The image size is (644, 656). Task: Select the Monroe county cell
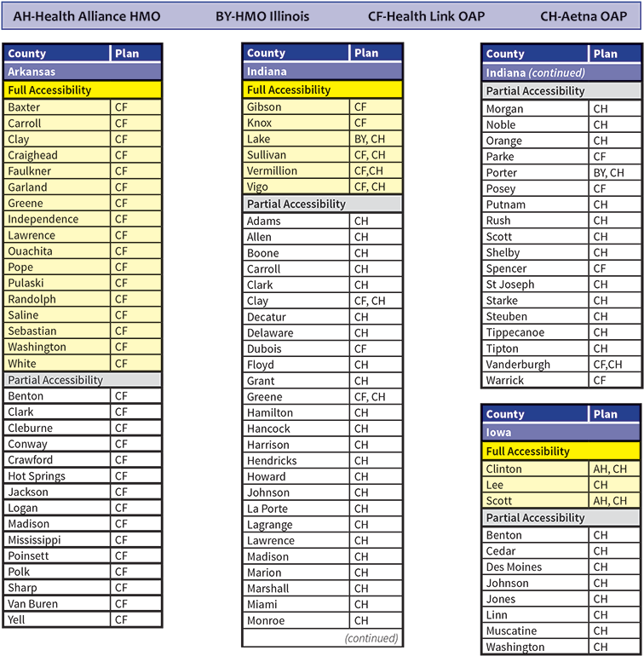(296, 620)
